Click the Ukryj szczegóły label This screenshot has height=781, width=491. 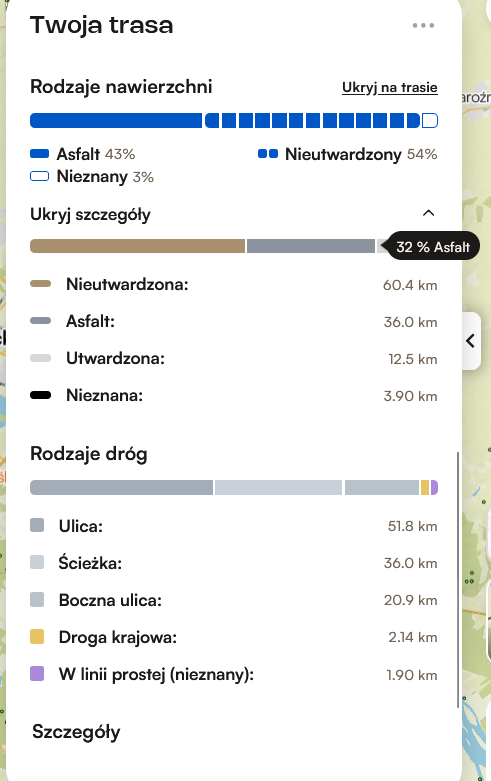click(x=90, y=215)
